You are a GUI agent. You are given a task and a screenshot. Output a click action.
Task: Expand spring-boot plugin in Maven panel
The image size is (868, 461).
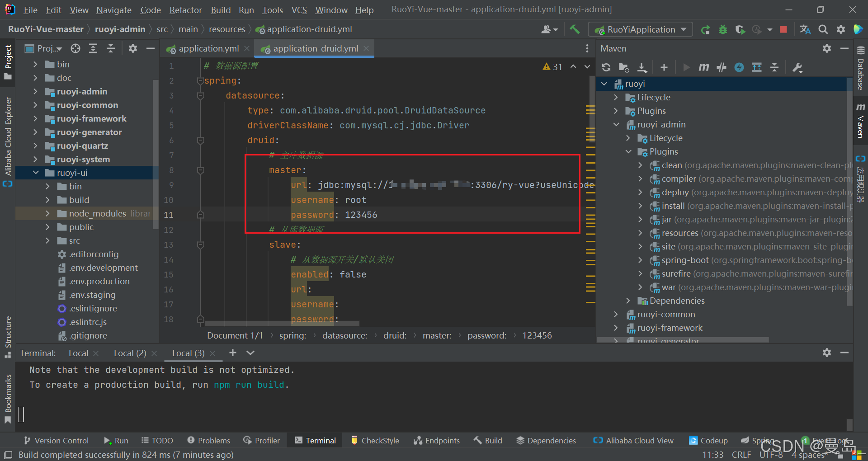point(640,260)
